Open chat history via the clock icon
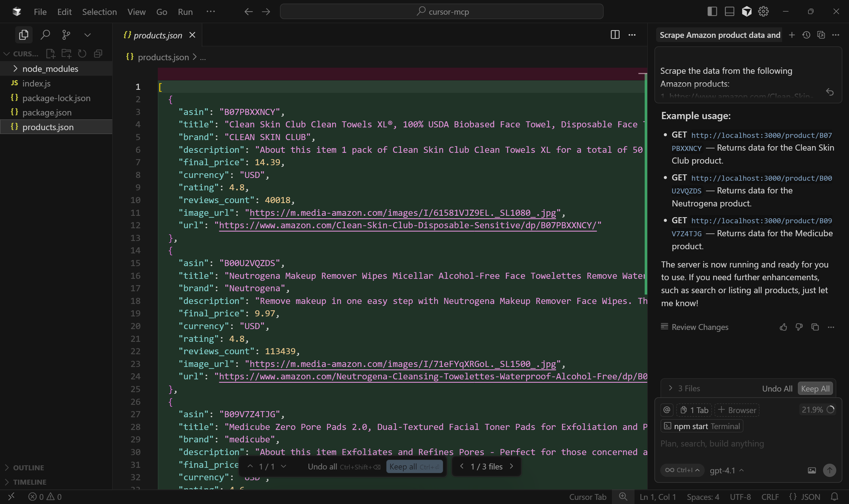The image size is (849, 504). (806, 35)
